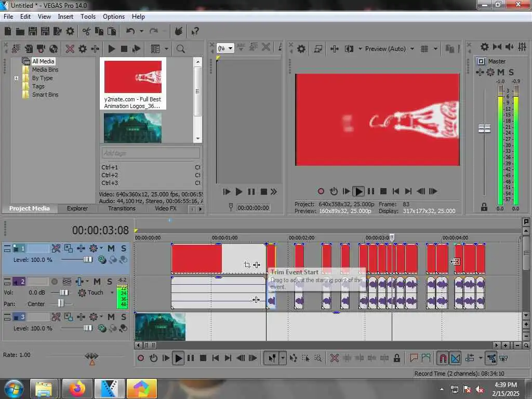
Task: Switch to the Explorer tab
Action: coord(77,208)
